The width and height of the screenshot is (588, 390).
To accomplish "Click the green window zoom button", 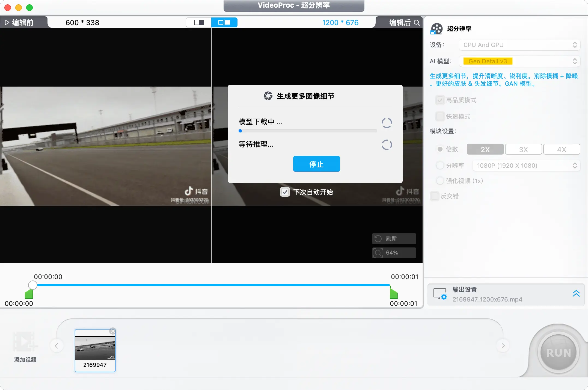I will pyautogui.click(x=29, y=8).
